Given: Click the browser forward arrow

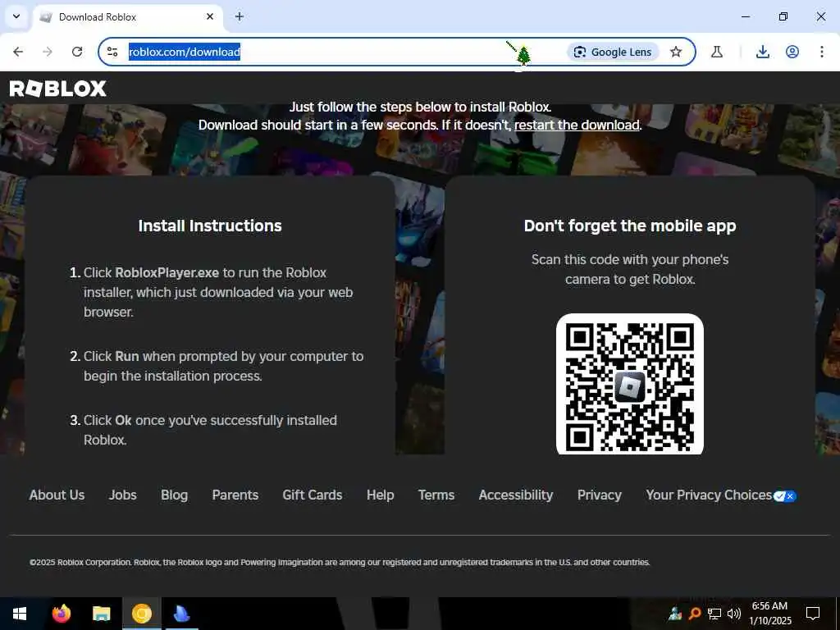Looking at the screenshot, I should (x=48, y=52).
